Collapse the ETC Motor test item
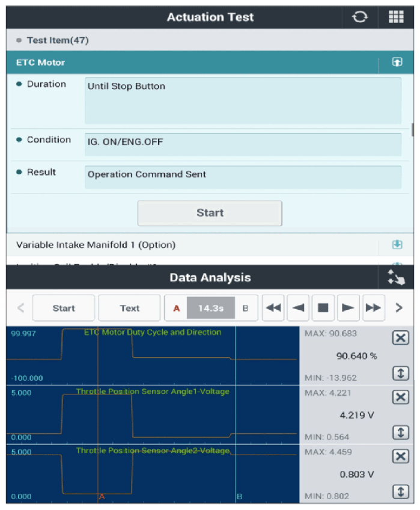The height and width of the screenshot is (510, 420). coord(397,62)
